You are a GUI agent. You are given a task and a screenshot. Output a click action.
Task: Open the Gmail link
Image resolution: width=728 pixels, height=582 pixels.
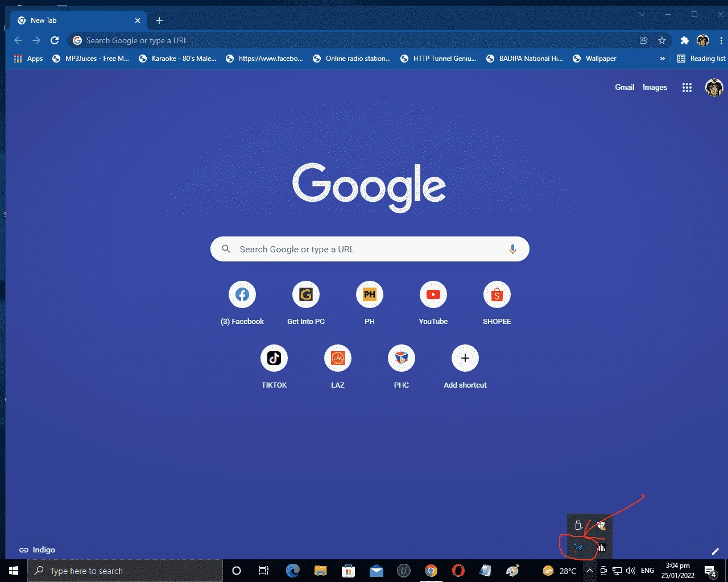[624, 87]
